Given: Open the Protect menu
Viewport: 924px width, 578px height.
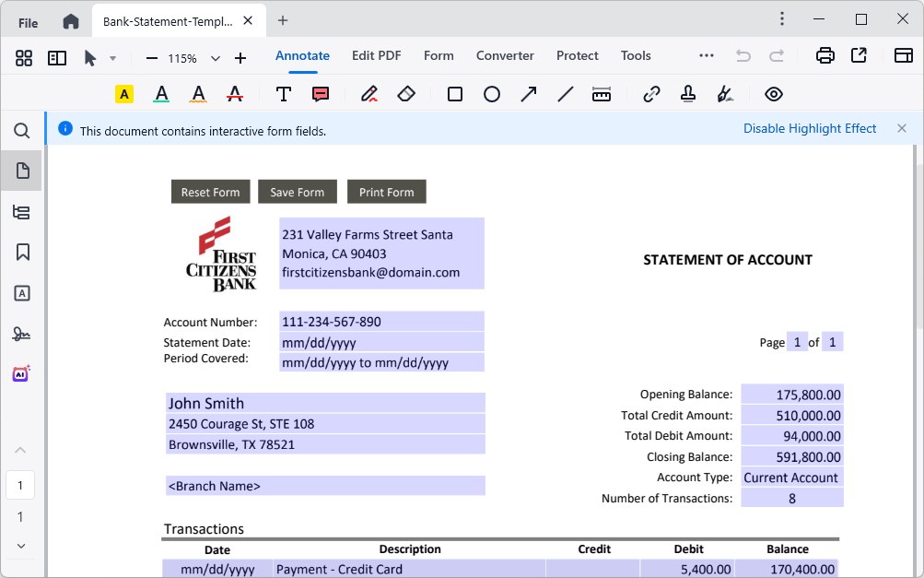Looking at the screenshot, I should click(577, 55).
